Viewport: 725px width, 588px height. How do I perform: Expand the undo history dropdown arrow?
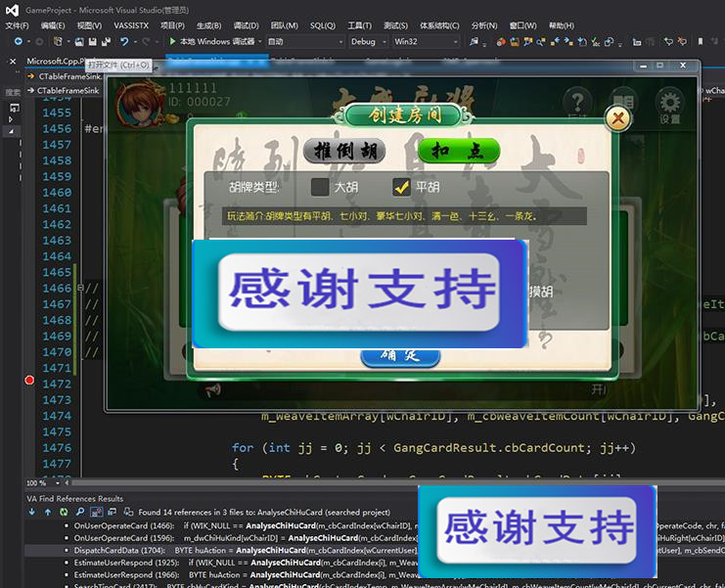point(135,42)
